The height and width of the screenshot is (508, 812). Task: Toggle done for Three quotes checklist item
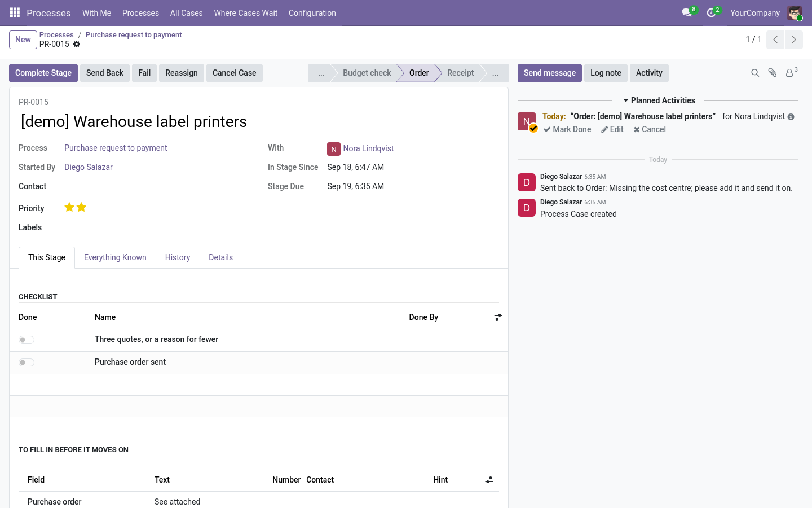(27, 340)
